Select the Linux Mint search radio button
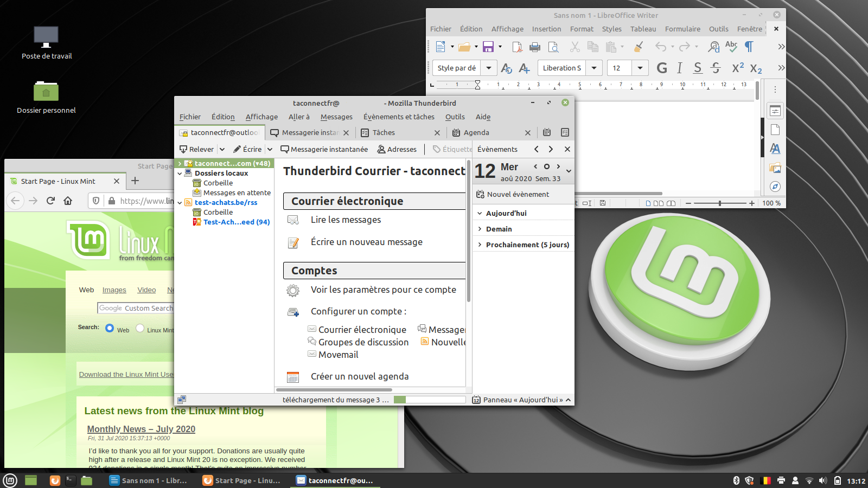This screenshot has width=868, height=488. click(140, 328)
